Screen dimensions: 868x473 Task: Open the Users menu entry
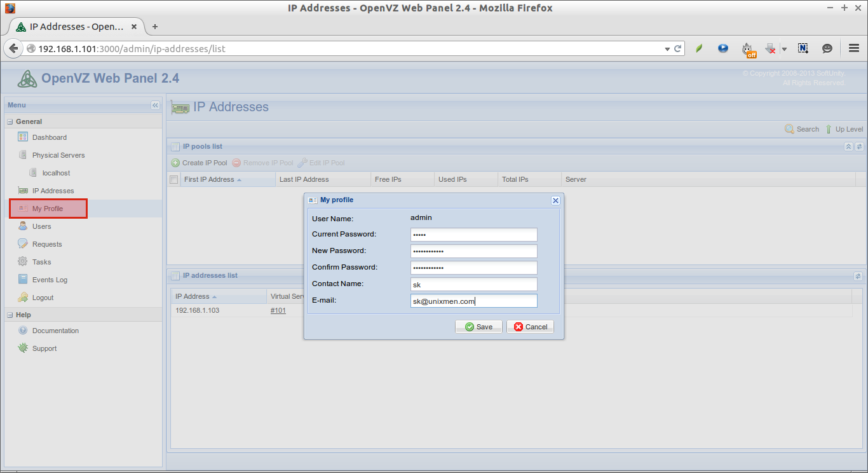(x=41, y=226)
